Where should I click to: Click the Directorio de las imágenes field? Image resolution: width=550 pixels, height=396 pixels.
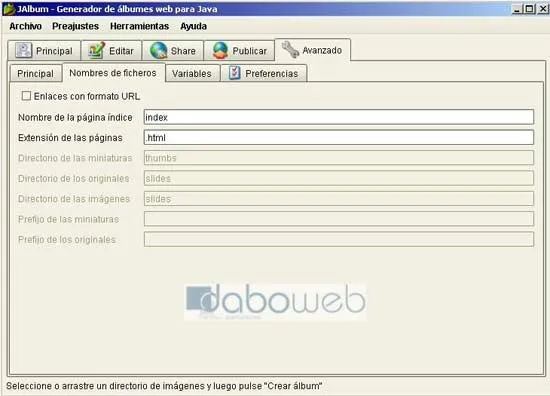pos(339,199)
